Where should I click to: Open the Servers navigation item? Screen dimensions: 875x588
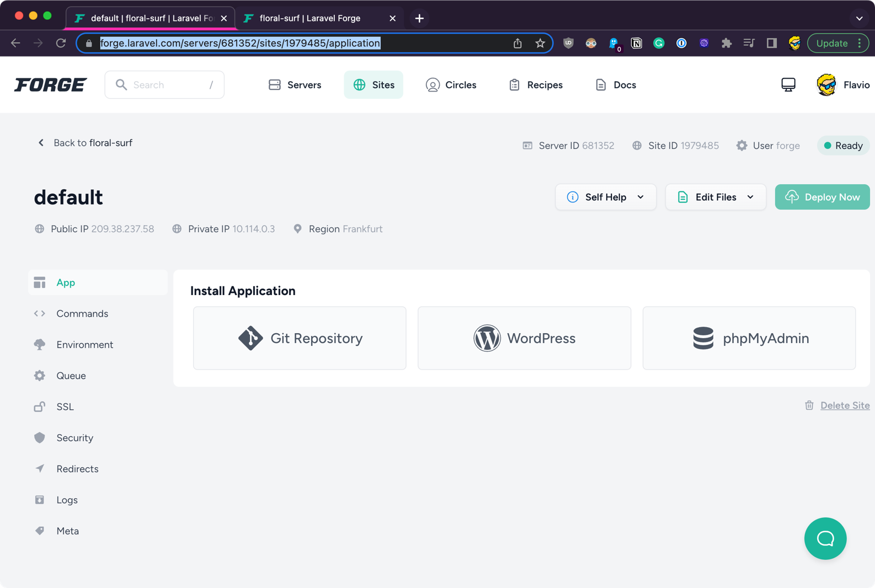pos(295,85)
